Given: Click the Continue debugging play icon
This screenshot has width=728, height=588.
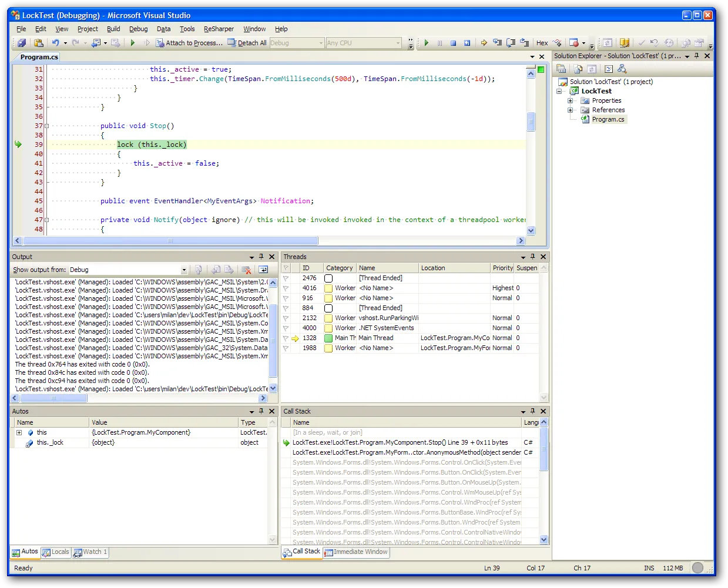Looking at the screenshot, I should tap(427, 43).
